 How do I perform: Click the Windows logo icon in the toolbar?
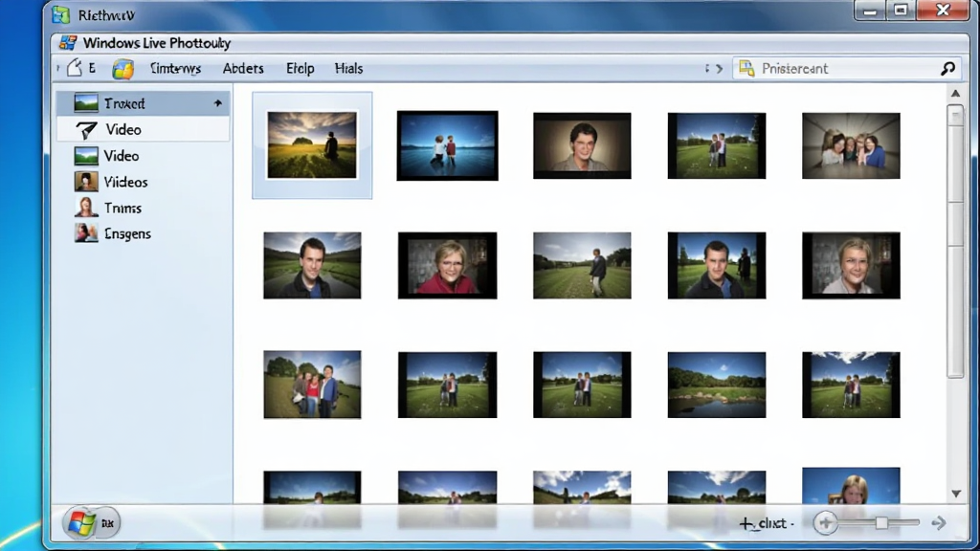tap(123, 69)
